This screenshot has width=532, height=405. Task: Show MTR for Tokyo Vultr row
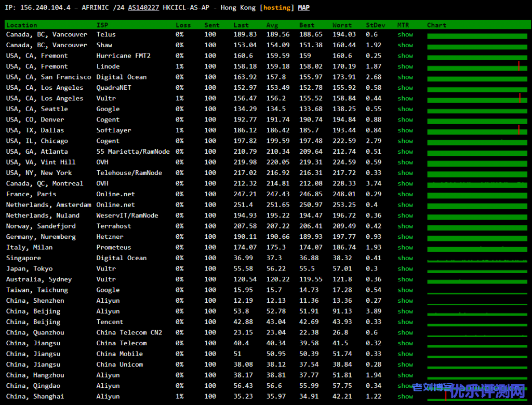pyautogui.click(x=405, y=269)
